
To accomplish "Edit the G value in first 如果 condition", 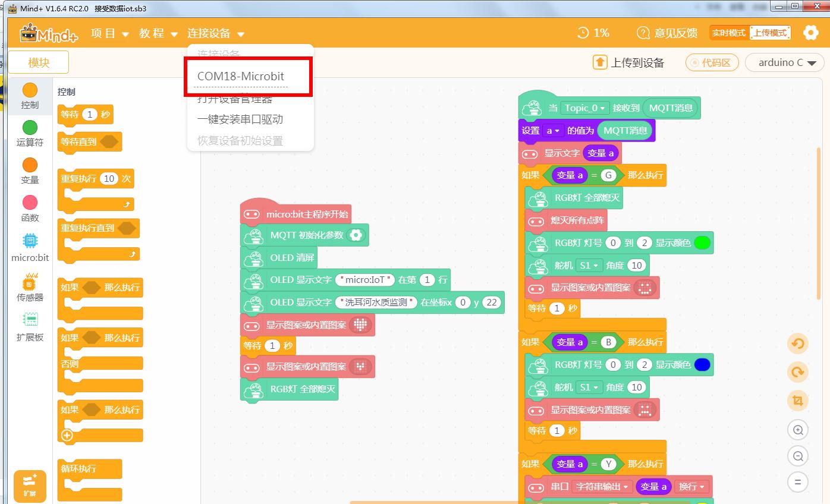I will pyautogui.click(x=608, y=175).
